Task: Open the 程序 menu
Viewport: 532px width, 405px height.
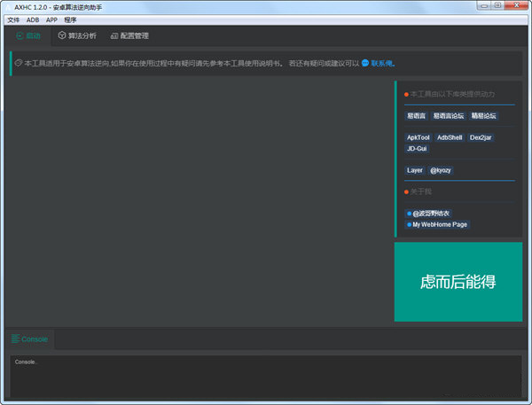Action: [x=70, y=19]
